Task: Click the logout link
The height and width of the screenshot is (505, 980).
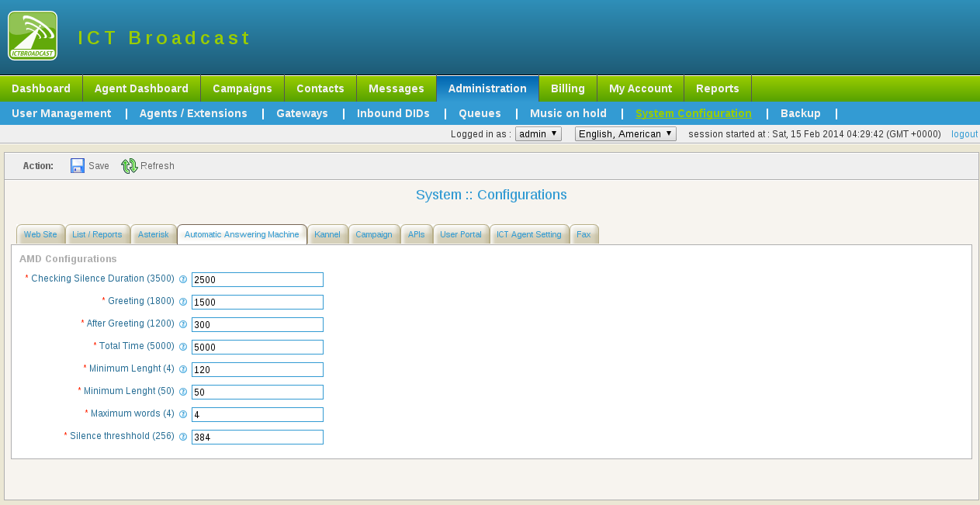Action: tap(964, 134)
